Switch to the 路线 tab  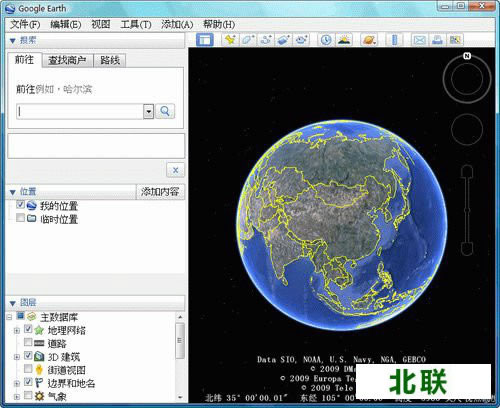[110, 60]
